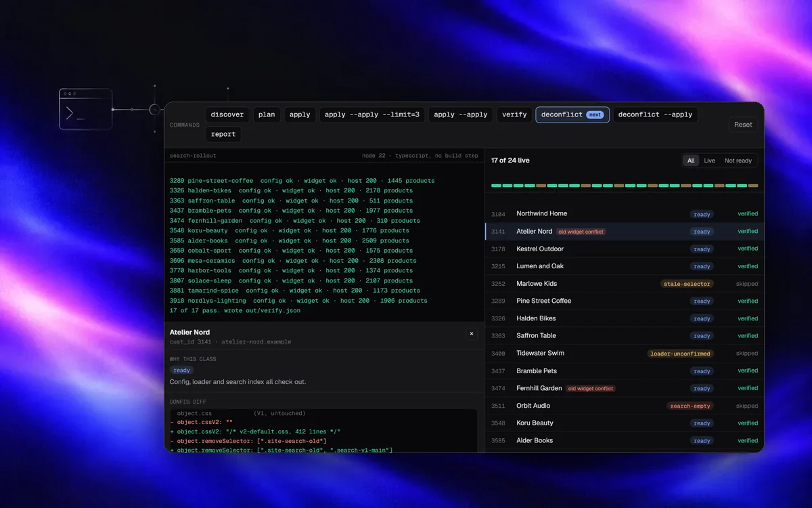The image size is (812, 508).
Task: Click the 'object.css (V1, untouched)' diff line
Action: [x=241, y=413]
